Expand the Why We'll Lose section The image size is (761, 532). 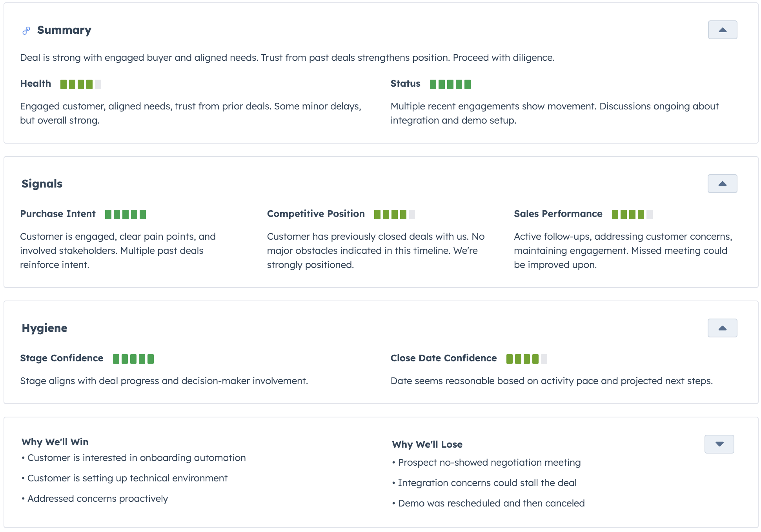click(x=719, y=444)
